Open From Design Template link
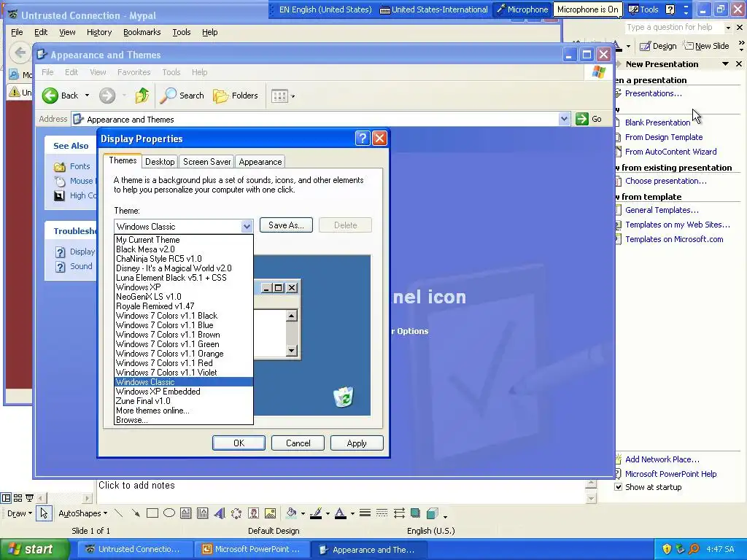The image size is (747, 560). [664, 137]
